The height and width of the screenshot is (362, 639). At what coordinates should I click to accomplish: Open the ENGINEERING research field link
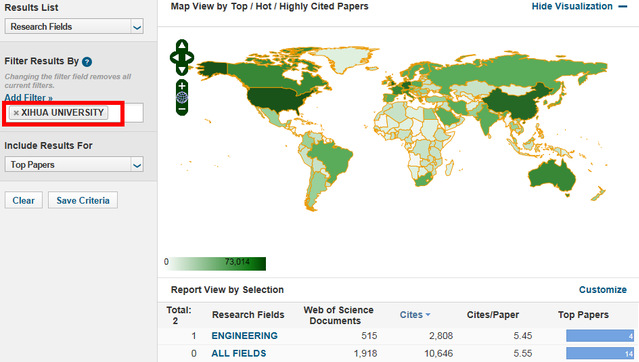pyautogui.click(x=245, y=336)
